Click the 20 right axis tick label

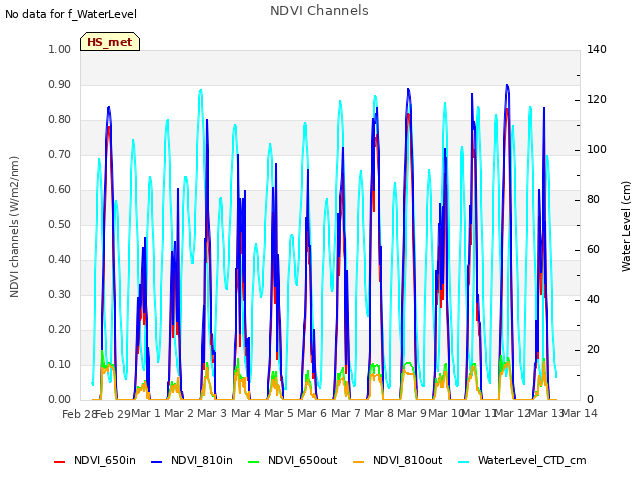tap(593, 350)
